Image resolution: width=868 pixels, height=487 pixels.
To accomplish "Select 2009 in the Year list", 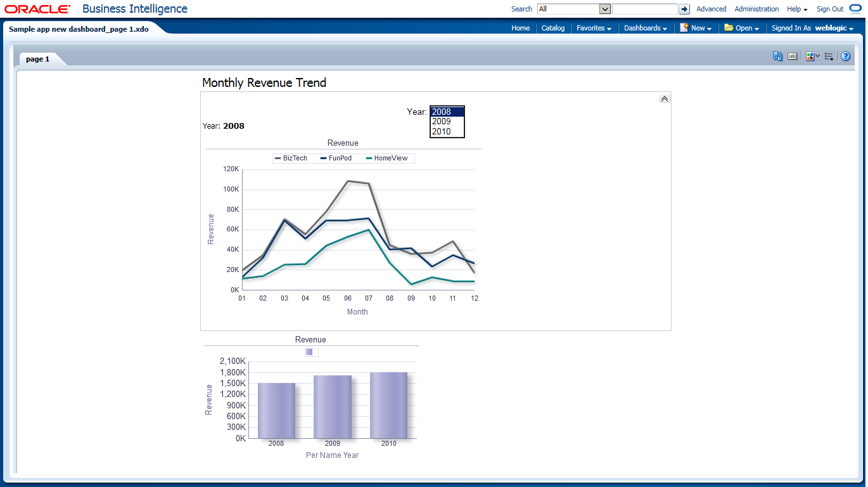I will click(447, 122).
